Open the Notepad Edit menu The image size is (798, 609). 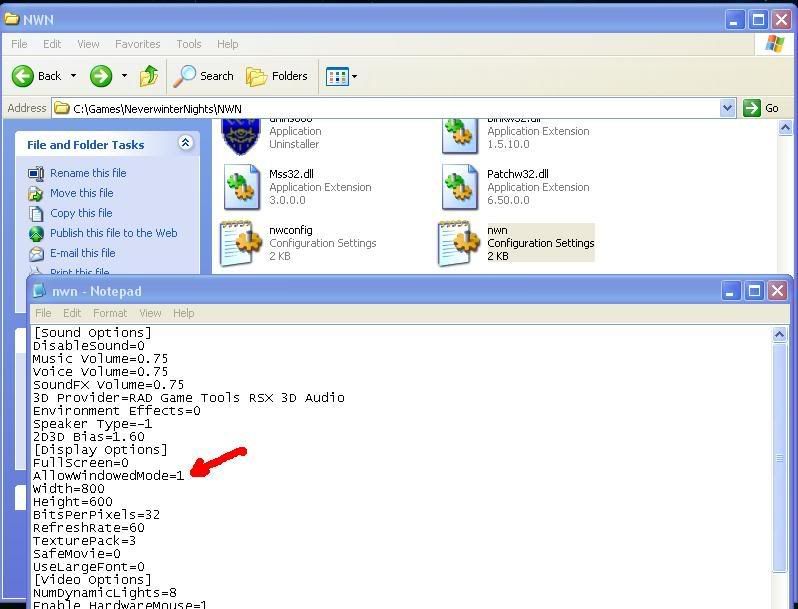pos(72,313)
